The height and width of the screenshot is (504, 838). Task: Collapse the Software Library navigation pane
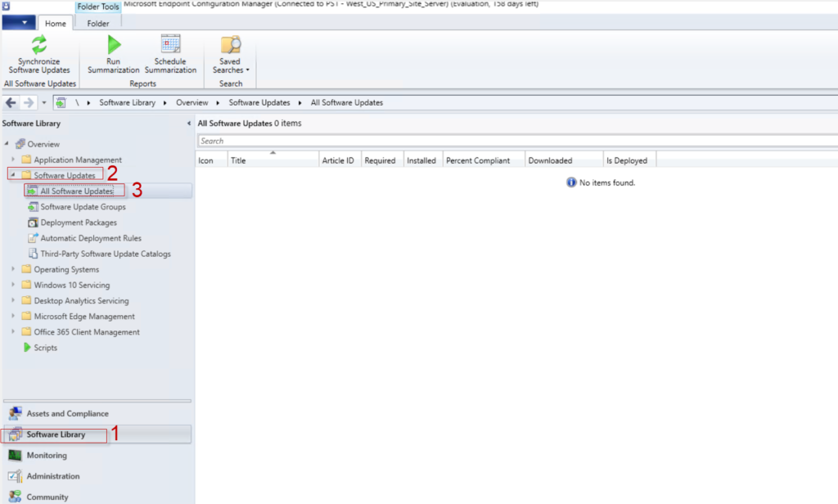click(189, 124)
